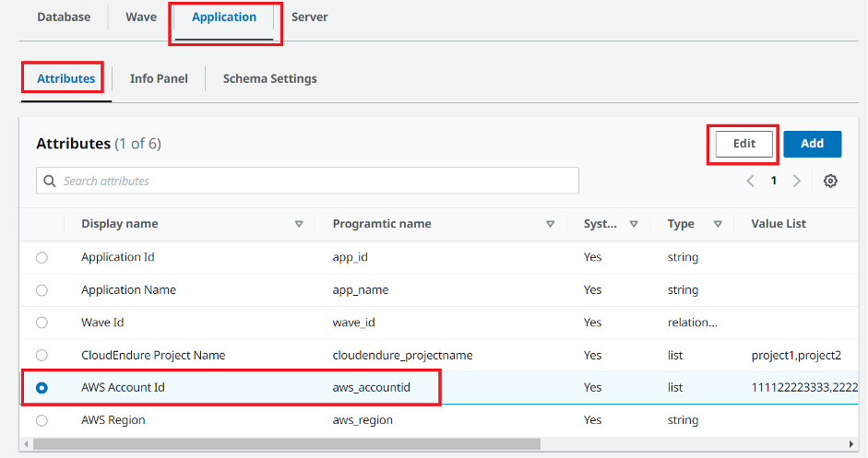This screenshot has height=458, width=868.
Task: Open the Server tab
Action: coord(309,17)
